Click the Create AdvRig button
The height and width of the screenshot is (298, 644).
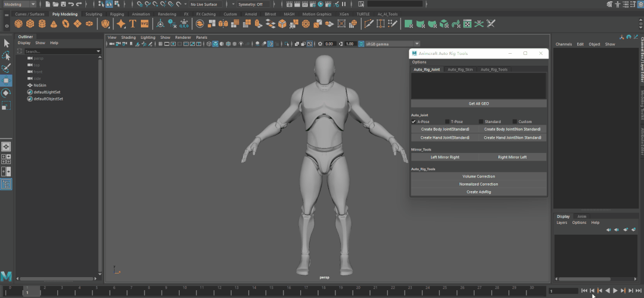(479, 192)
